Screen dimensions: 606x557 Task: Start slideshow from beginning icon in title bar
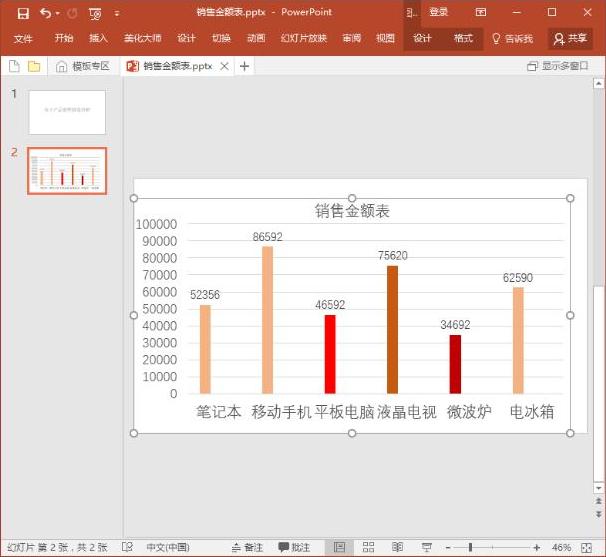tap(95, 14)
